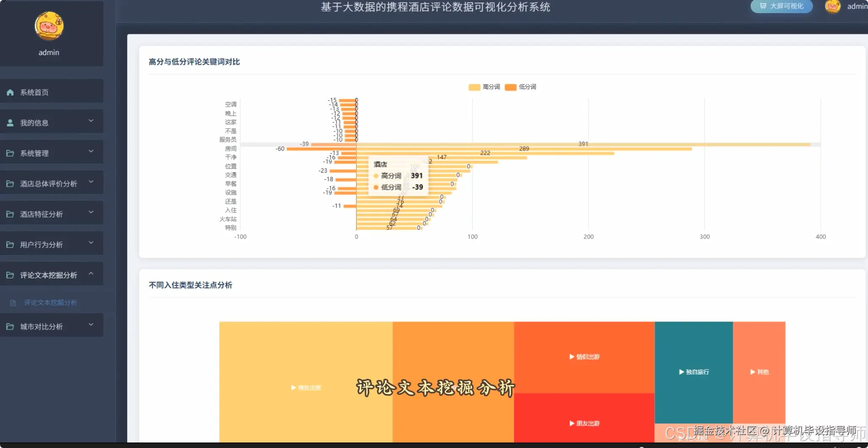Select the 评论文本挖掘分析 submenu item
This screenshot has height=448, width=868.
click(x=52, y=302)
